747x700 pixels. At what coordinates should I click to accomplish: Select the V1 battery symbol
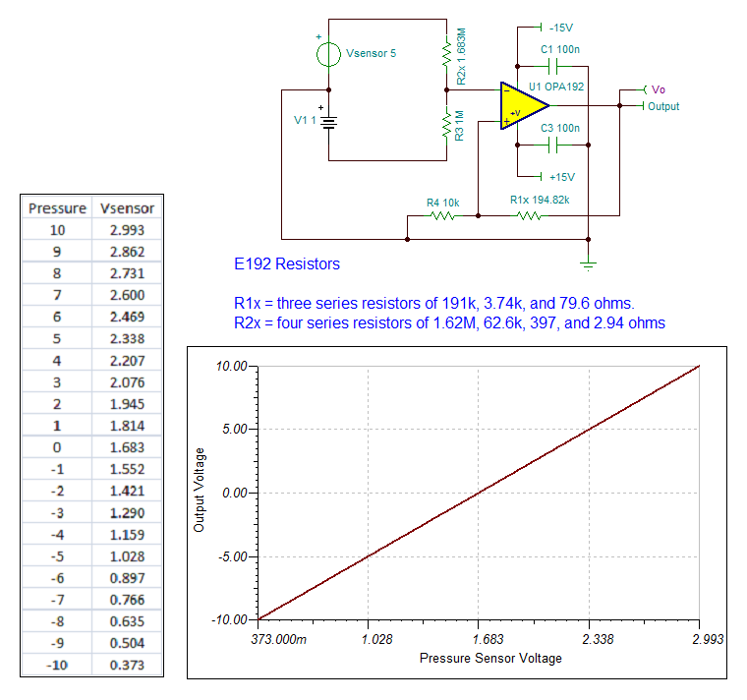tap(328, 123)
